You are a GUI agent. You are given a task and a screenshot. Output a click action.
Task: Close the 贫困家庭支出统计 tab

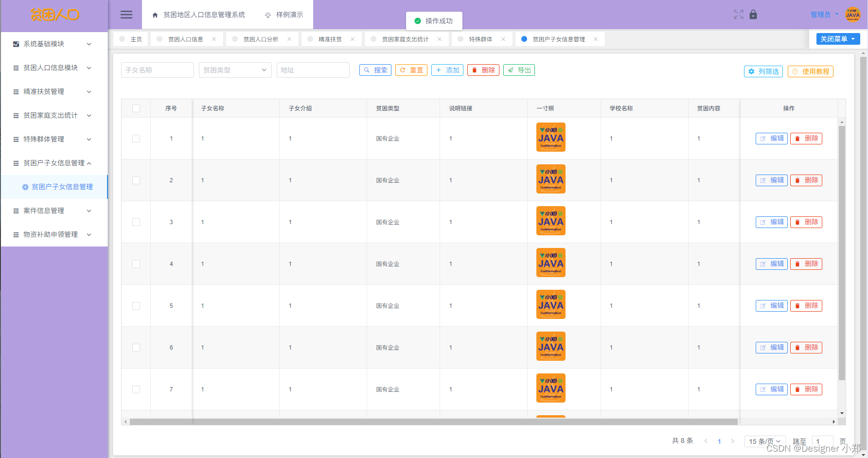pos(440,39)
